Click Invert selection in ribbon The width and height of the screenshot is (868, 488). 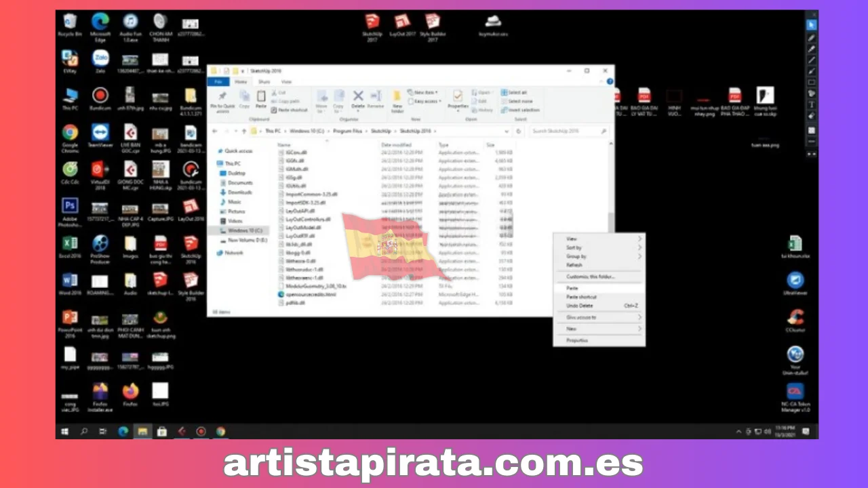pyautogui.click(x=520, y=110)
